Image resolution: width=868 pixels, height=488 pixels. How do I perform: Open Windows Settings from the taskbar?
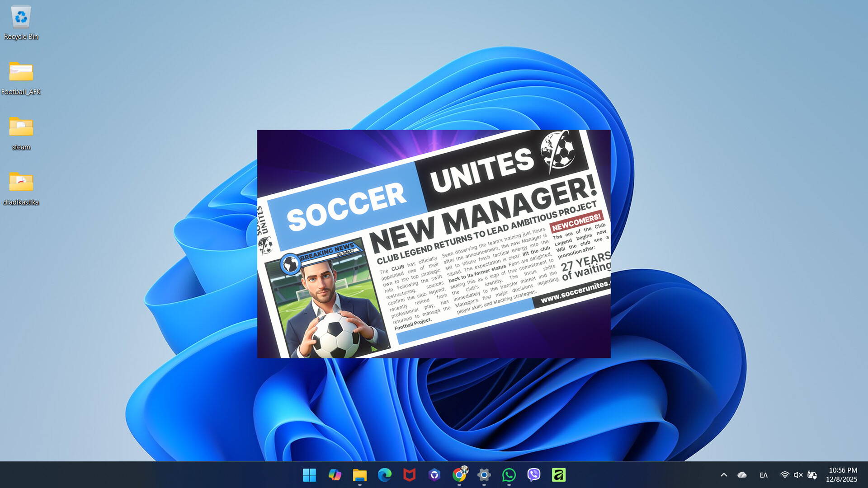(x=484, y=475)
